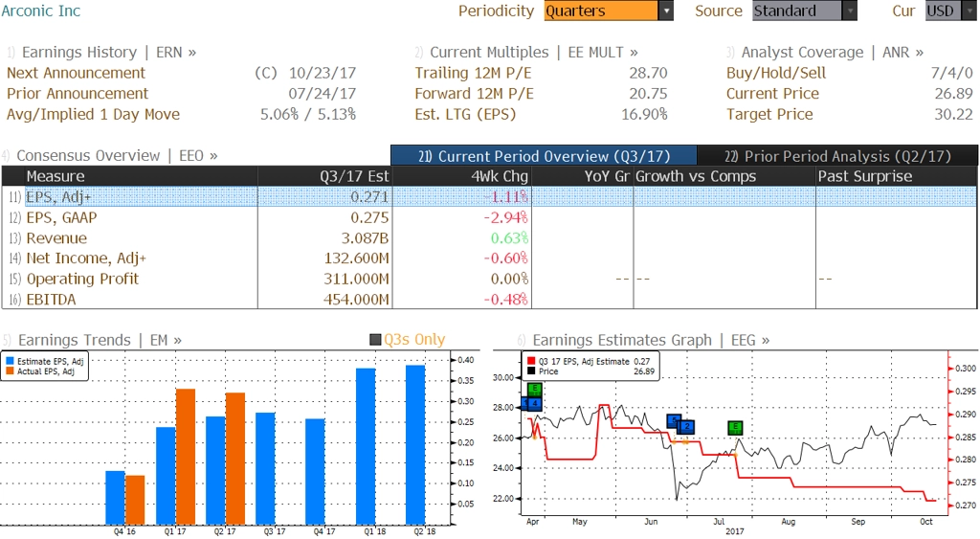This screenshot has height=539, width=980.
Task: Click Buy/Hold/Sell value 7/4/0
Action: coord(952,73)
